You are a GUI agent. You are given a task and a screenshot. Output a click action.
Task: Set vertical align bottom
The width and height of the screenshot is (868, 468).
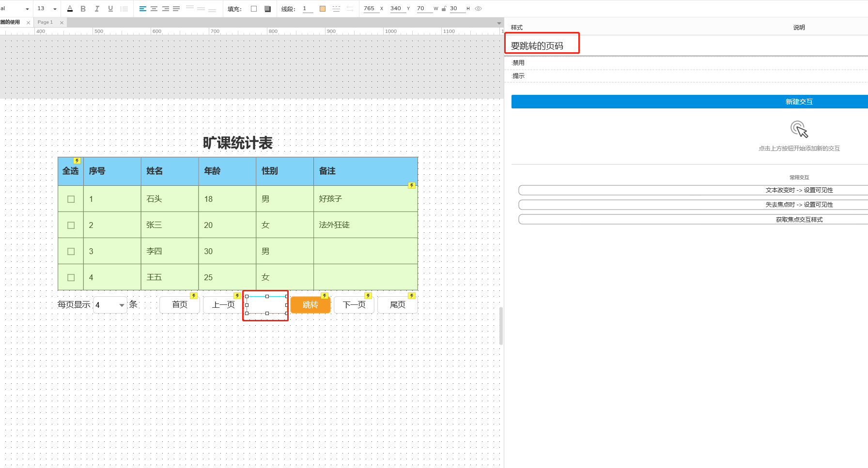point(212,9)
